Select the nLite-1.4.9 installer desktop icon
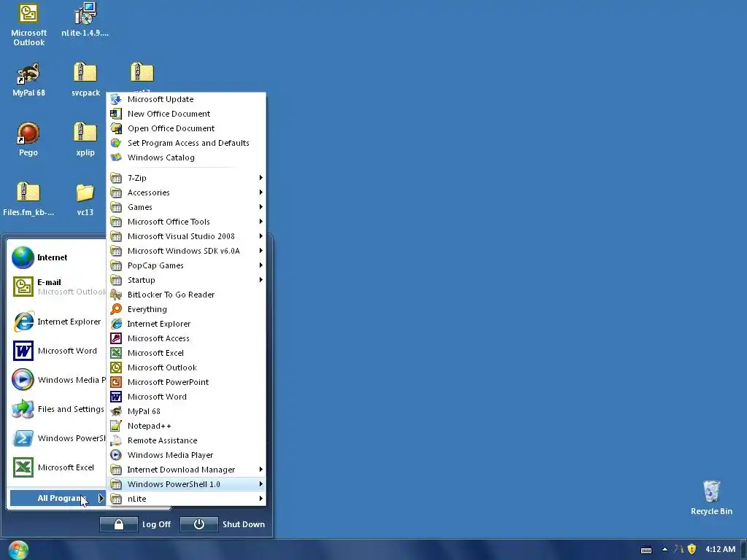The width and height of the screenshot is (747, 560). tap(85, 20)
